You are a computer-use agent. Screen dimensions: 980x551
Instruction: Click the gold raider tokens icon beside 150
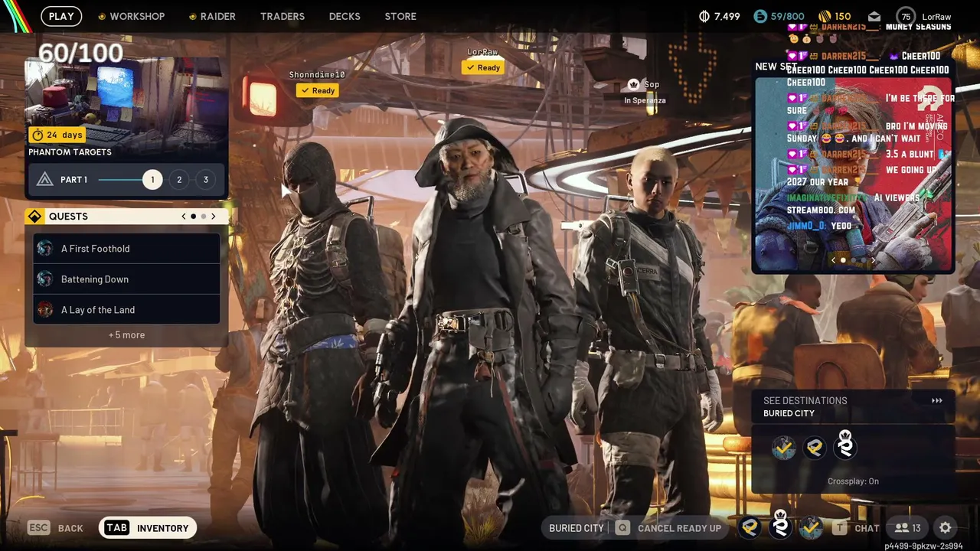825,16
